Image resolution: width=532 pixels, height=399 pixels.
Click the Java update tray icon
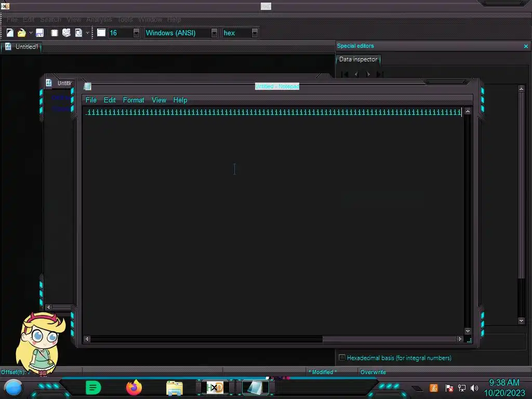[x=434, y=388]
